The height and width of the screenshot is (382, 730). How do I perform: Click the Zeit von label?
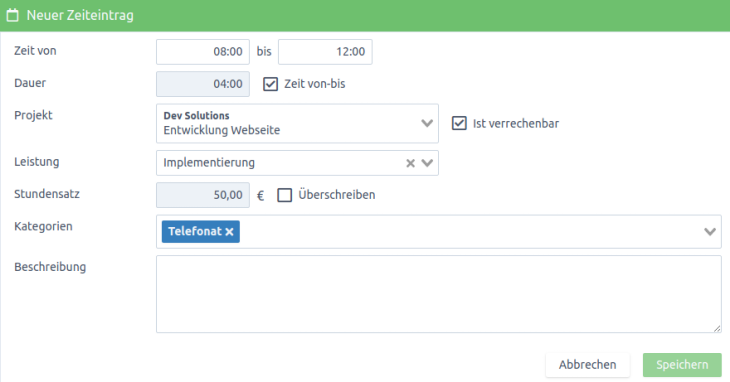[x=35, y=51]
